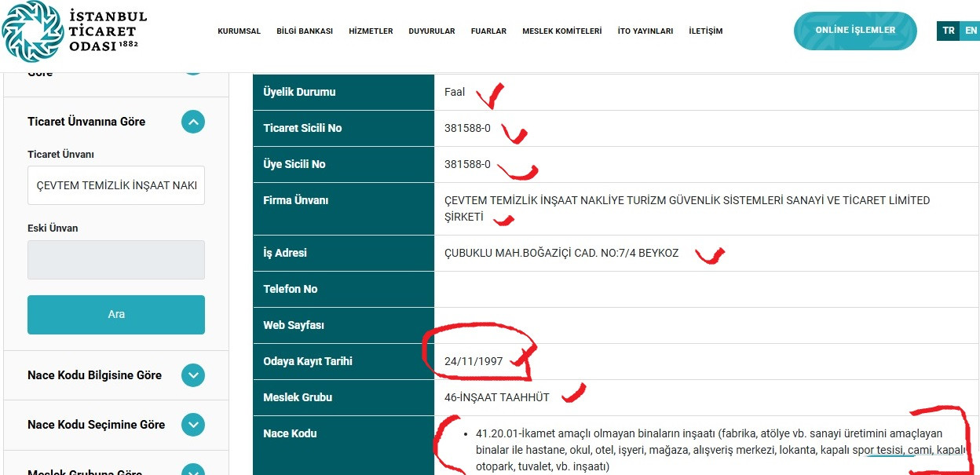Image resolution: width=980 pixels, height=475 pixels.
Task: Open the HİZMETLER menu
Action: click(x=371, y=31)
